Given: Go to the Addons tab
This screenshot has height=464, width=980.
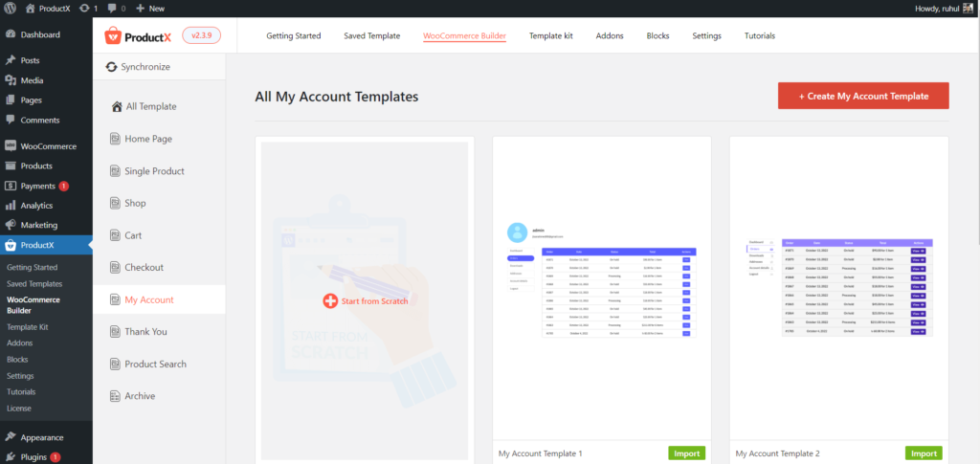Looking at the screenshot, I should pos(610,35).
